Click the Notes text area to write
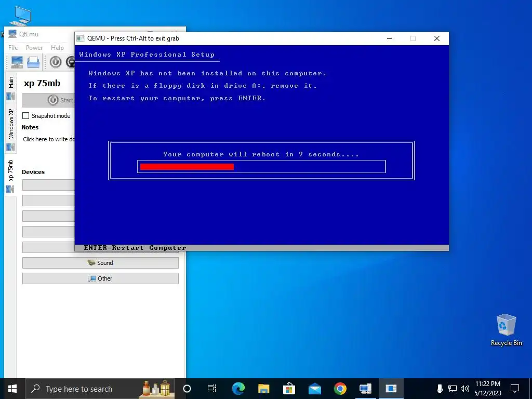 (49, 139)
